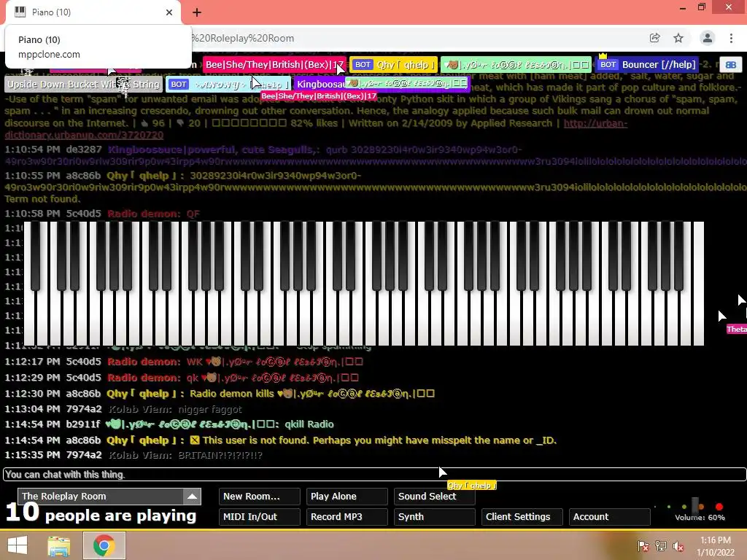Focus the 'You can chat with this thing' input
The width and height of the screenshot is (747, 560).
374,474
